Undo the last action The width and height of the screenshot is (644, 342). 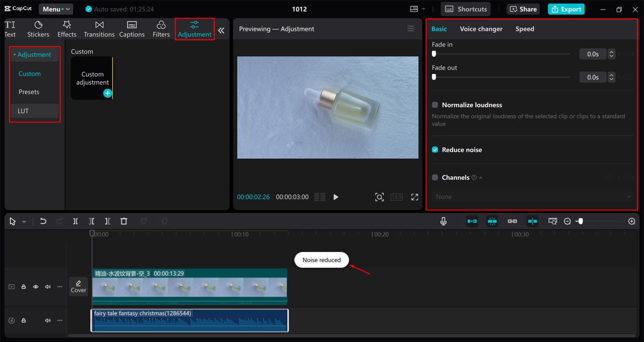pos(43,221)
